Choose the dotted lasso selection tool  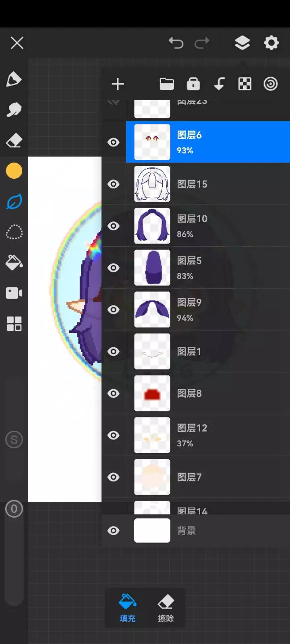point(14,232)
